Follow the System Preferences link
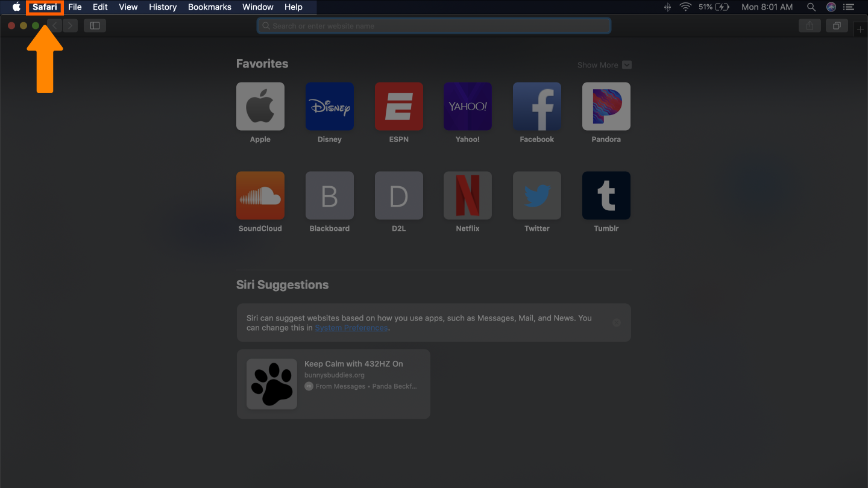 pos(351,328)
